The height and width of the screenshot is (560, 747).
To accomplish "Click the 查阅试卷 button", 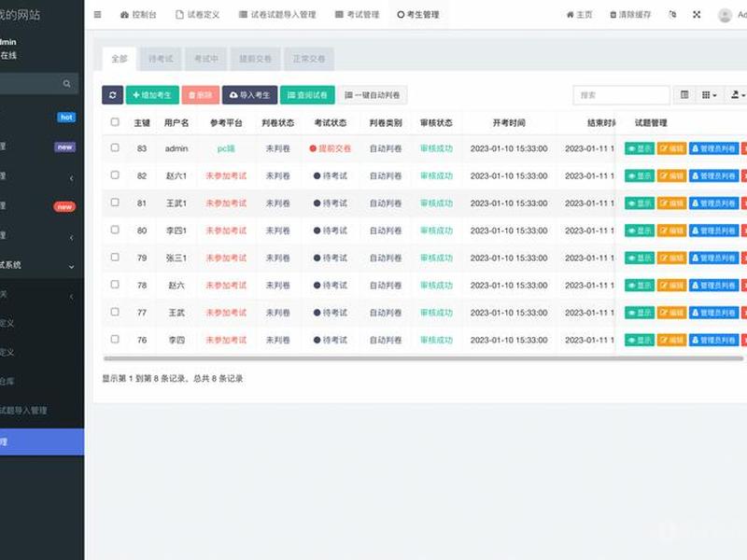I will (307, 95).
